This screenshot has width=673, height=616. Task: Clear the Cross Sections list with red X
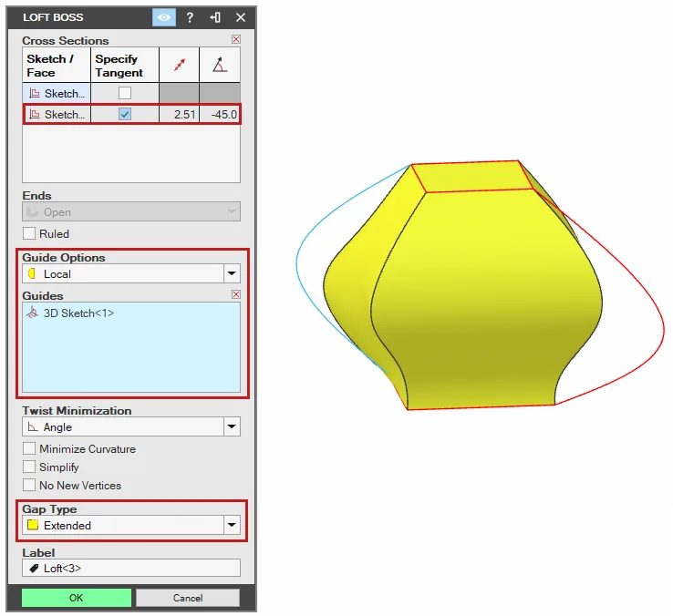click(x=236, y=39)
